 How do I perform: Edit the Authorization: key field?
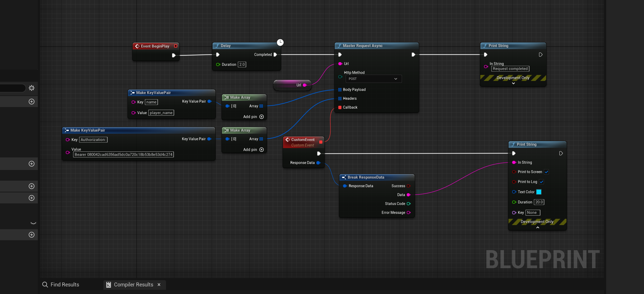(x=93, y=140)
